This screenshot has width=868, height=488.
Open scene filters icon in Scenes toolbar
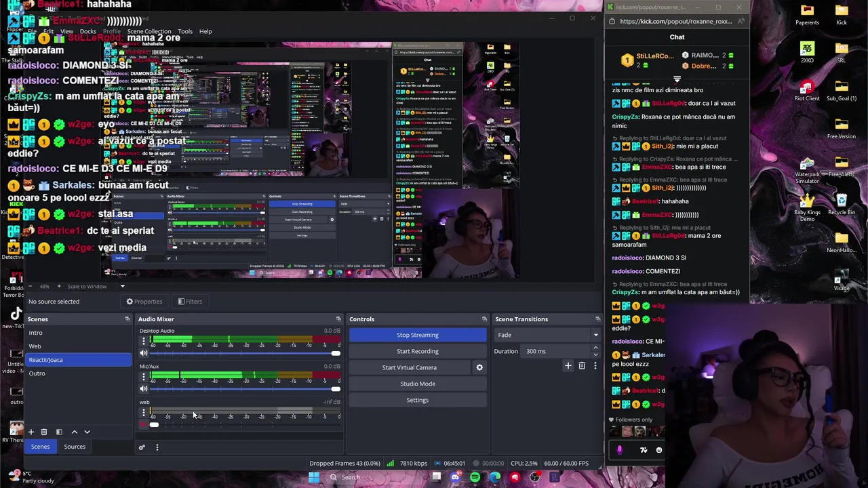(x=59, y=432)
